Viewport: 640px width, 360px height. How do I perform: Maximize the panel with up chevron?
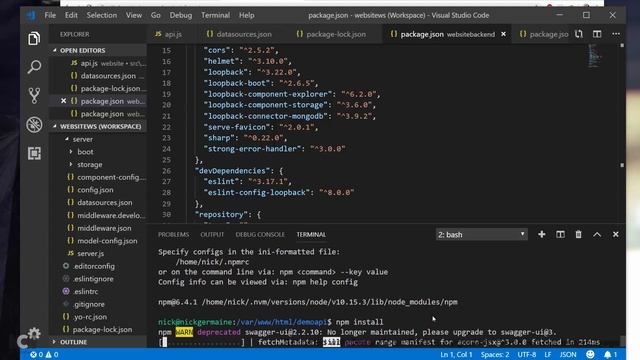(x=597, y=234)
